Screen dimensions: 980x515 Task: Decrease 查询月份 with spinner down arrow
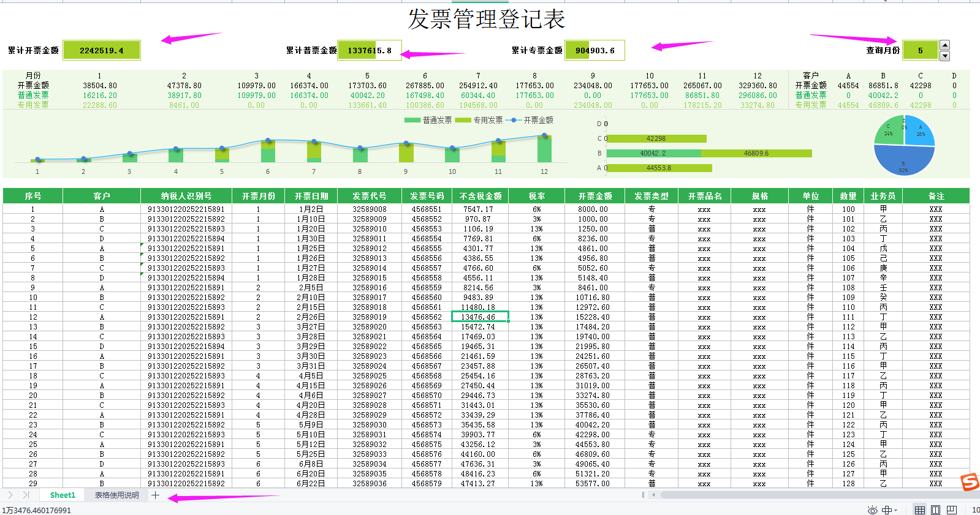944,56
